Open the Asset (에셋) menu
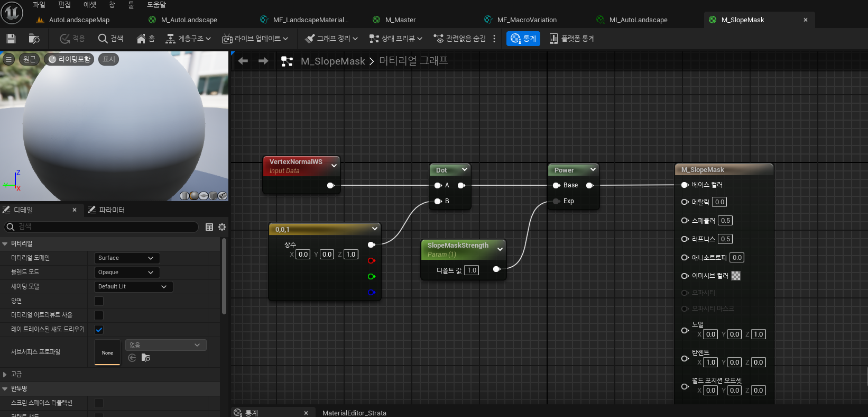The height and width of the screenshot is (417, 868). (x=90, y=5)
